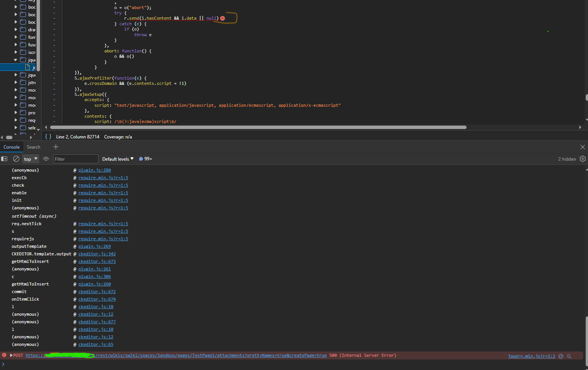Click the code editor horizontal scrollbar thumb

click(258, 127)
